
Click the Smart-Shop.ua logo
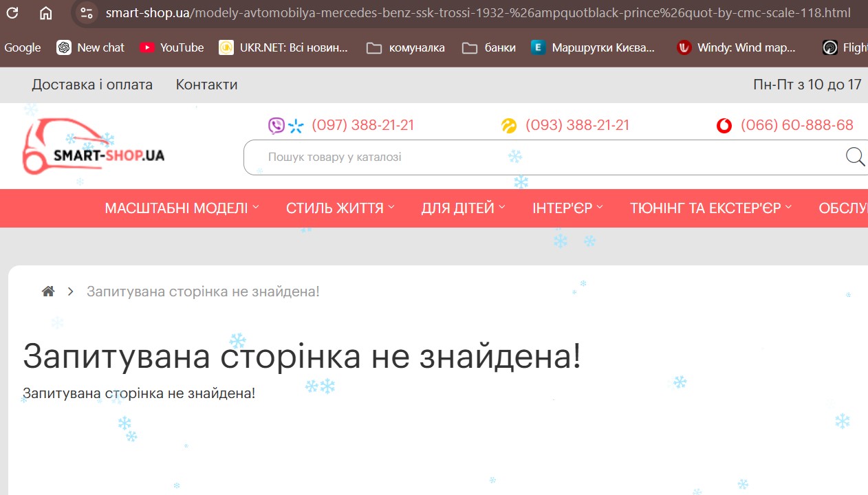pos(94,146)
